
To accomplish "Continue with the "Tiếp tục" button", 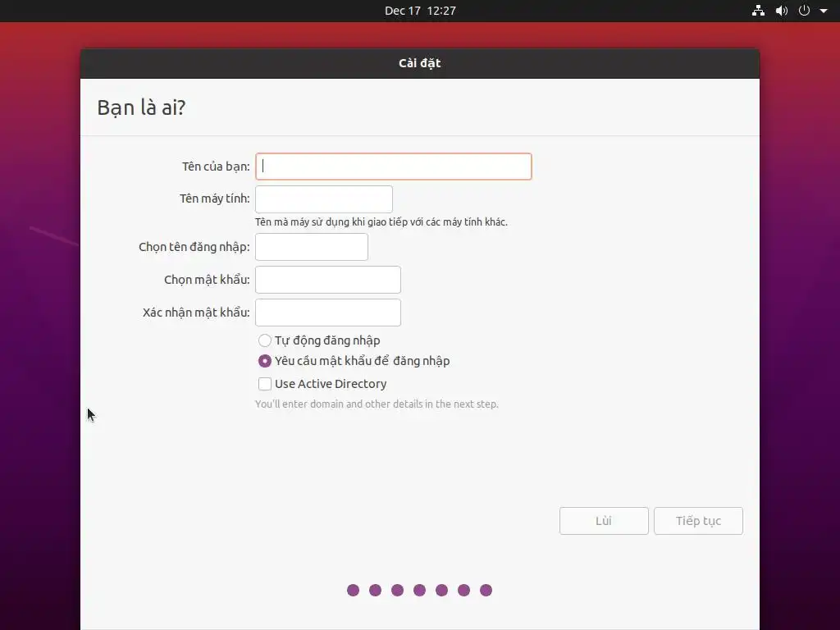I will (698, 521).
